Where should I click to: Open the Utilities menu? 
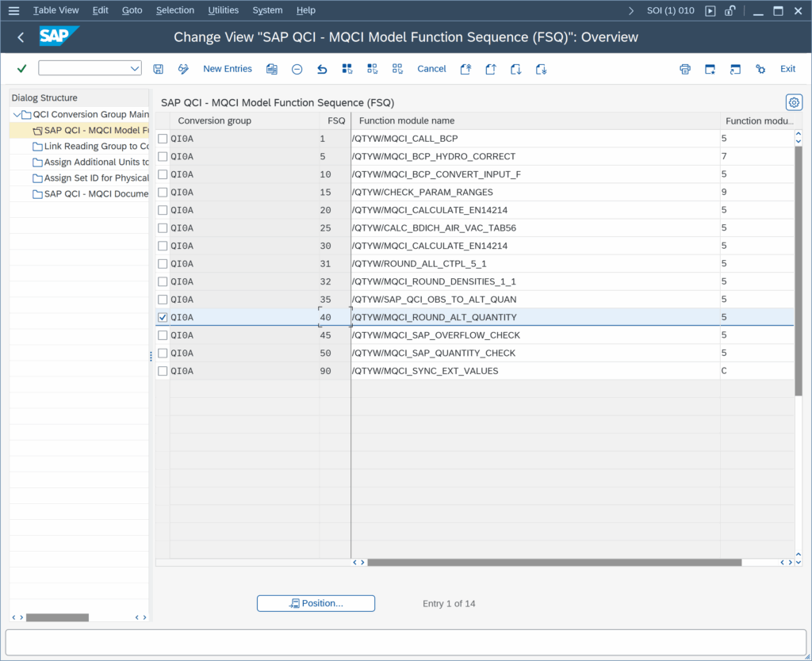(223, 10)
